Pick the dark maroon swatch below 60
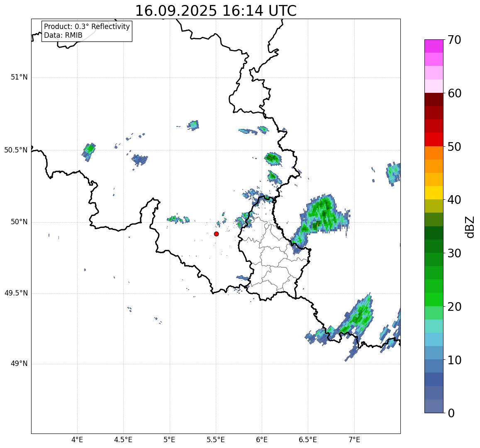Viewport: 480px width, 448px height. pos(434,100)
